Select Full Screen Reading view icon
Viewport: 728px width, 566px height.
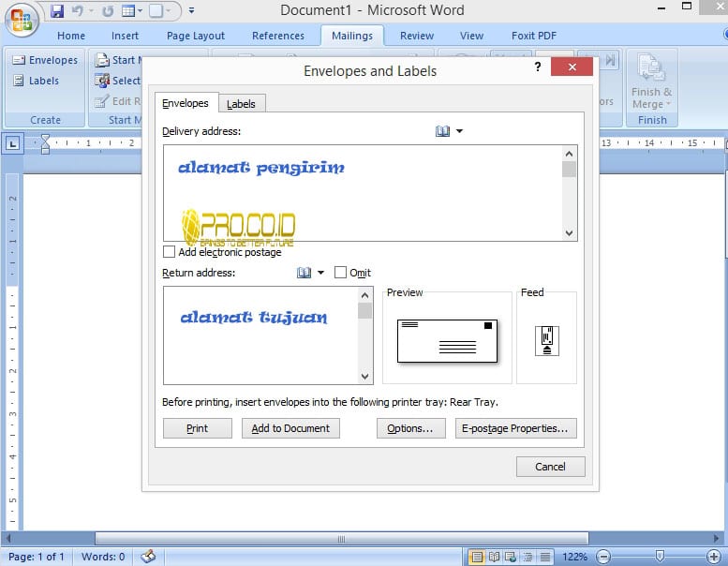tap(494, 557)
